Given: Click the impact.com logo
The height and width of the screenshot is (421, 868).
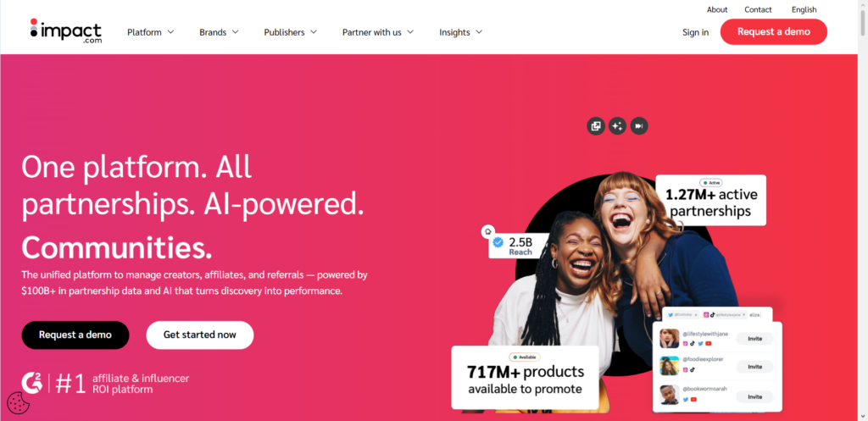Looking at the screenshot, I should (x=66, y=31).
